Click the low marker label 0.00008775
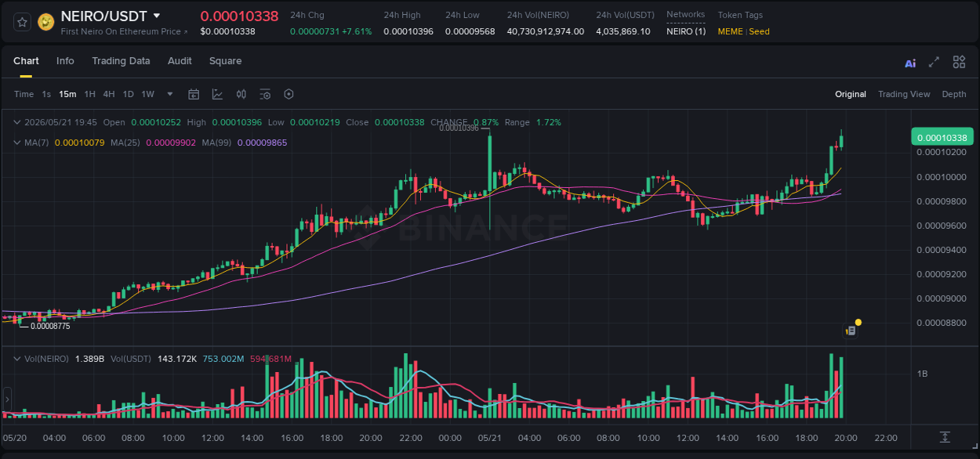 click(x=50, y=326)
